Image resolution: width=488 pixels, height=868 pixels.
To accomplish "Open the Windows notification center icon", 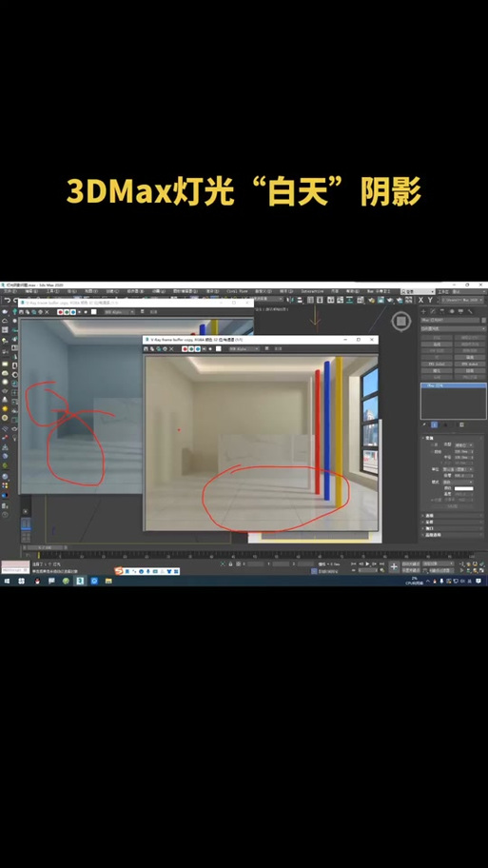I will (478, 581).
